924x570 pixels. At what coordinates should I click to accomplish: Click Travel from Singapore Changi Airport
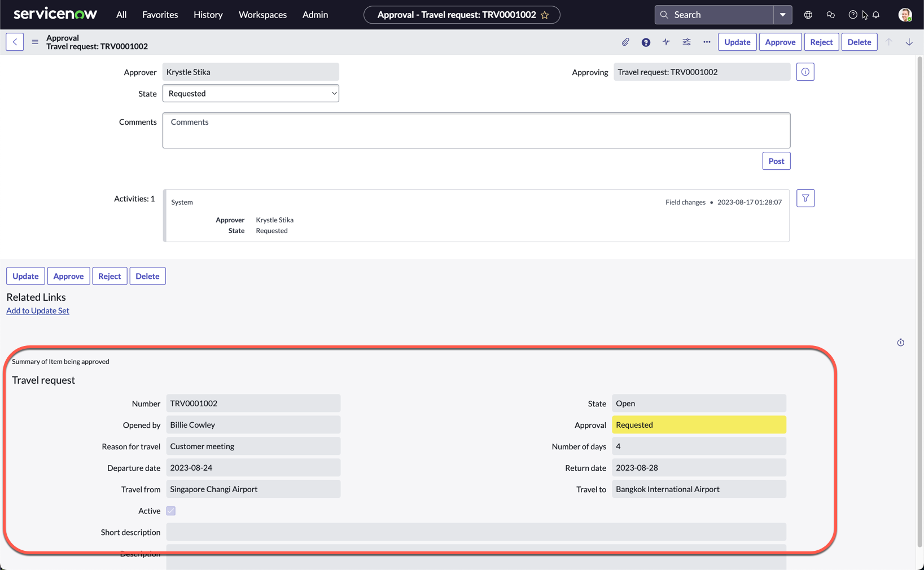pos(253,489)
